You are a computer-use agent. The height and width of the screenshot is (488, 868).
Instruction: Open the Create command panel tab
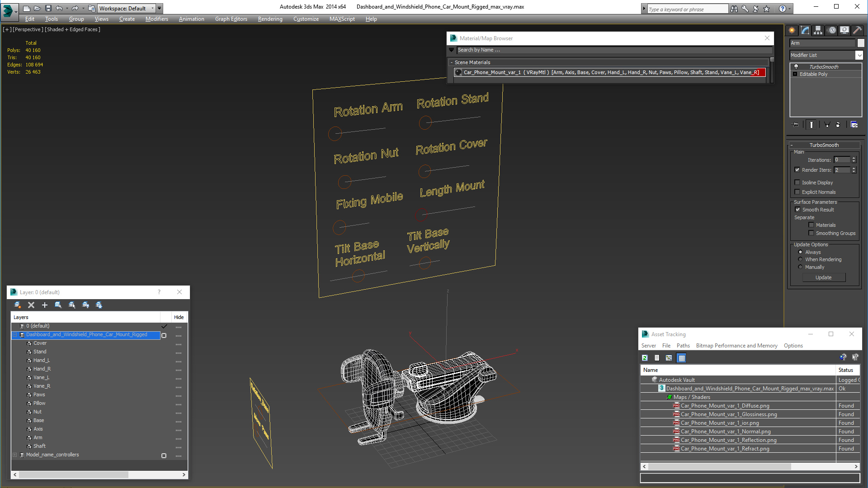(x=792, y=30)
